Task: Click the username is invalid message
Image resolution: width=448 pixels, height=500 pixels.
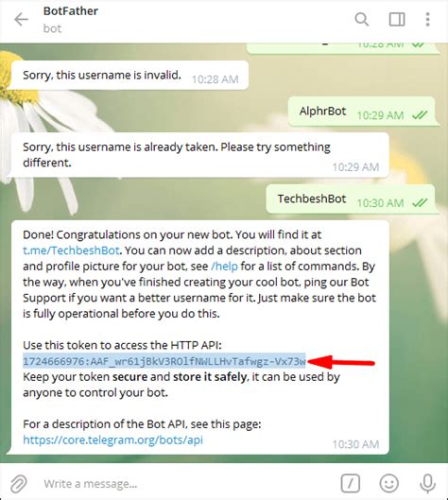Action: [x=129, y=76]
